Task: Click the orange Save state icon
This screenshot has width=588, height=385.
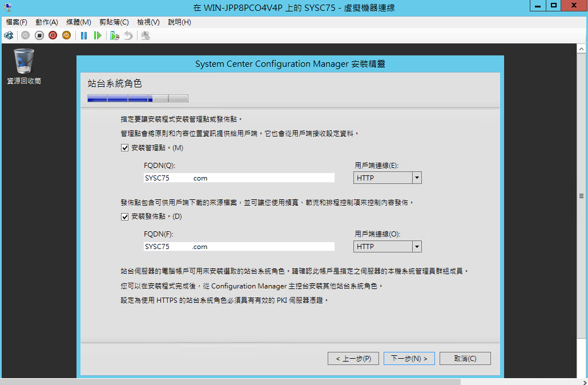Action: pos(66,35)
